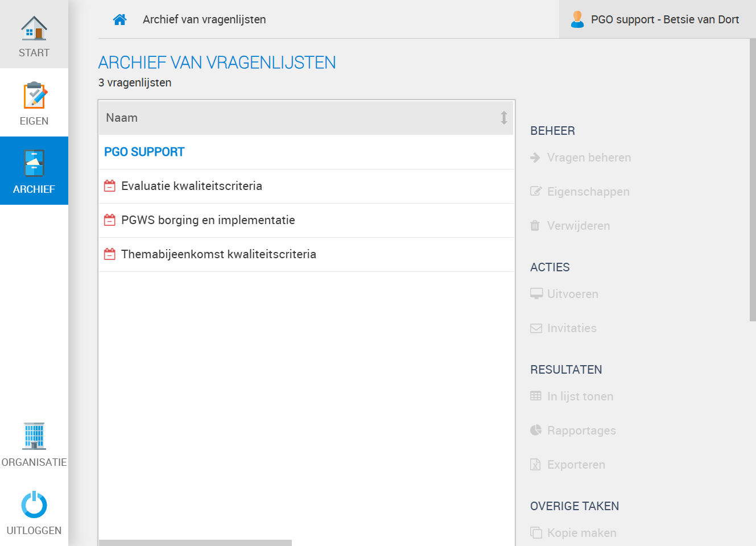Screen dimensions: 756x546
Task: Click the Rapportages pie chart icon
Action: coord(536,430)
